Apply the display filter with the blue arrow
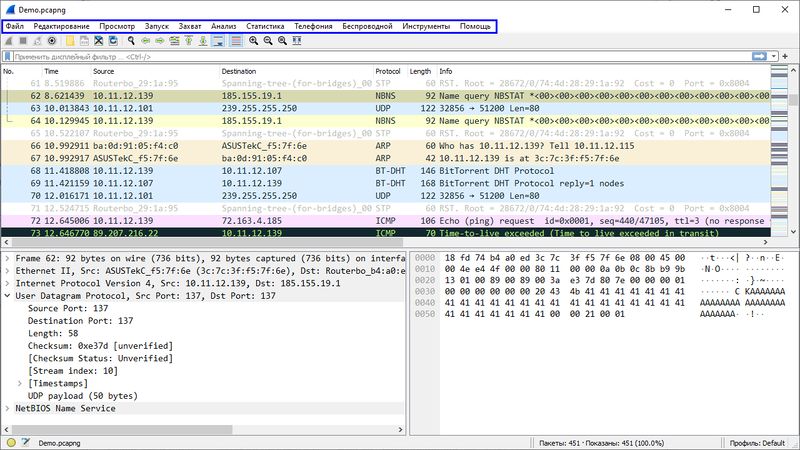 pos(759,56)
